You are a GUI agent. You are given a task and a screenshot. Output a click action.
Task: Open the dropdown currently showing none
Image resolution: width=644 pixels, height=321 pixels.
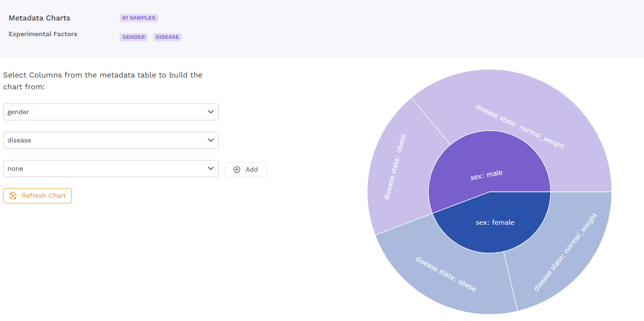[x=111, y=169]
